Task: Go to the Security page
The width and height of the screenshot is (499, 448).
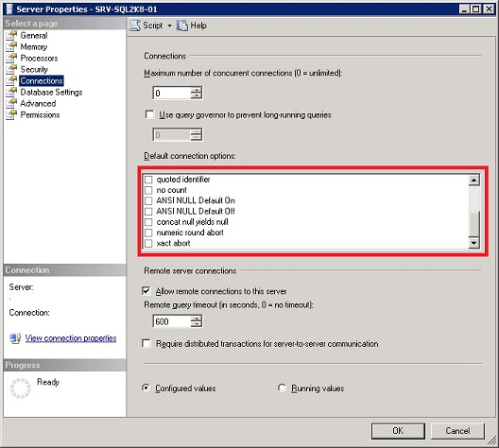Action: (34, 69)
